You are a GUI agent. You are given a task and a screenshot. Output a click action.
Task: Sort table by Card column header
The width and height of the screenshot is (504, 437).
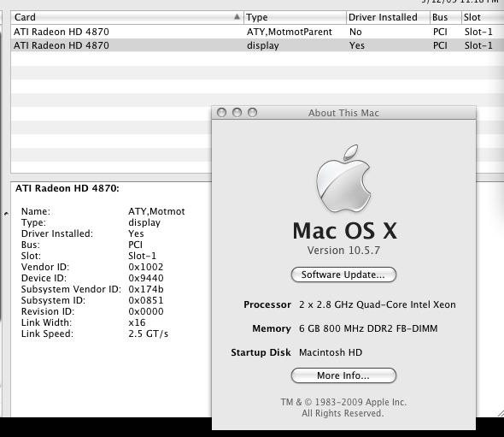click(127, 17)
